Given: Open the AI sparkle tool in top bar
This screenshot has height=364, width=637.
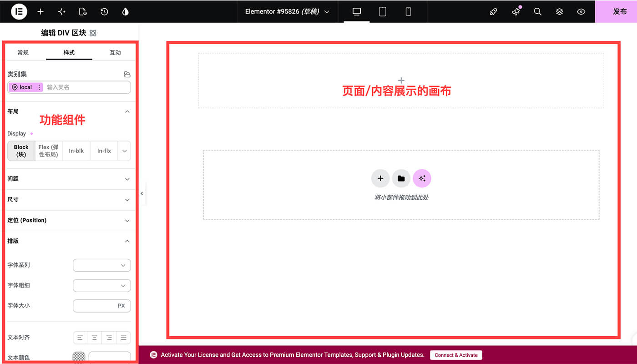Looking at the screenshot, I should [62, 12].
